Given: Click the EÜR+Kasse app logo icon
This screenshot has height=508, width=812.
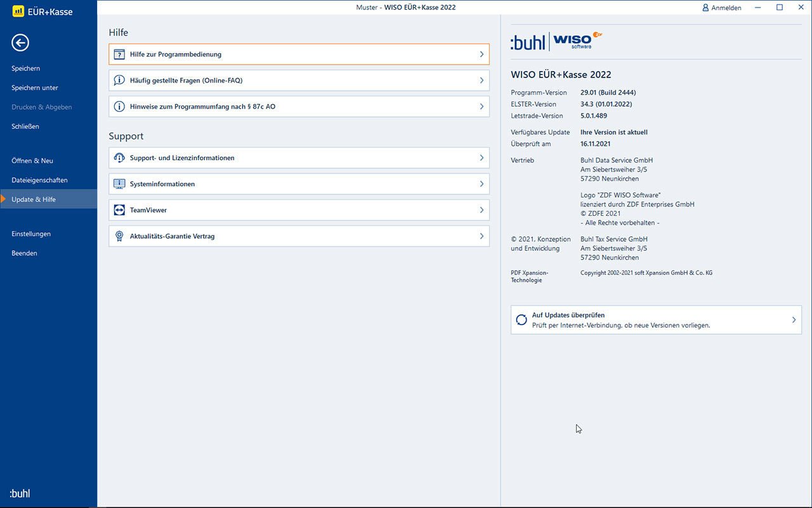Looking at the screenshot, I should [18, 11].
